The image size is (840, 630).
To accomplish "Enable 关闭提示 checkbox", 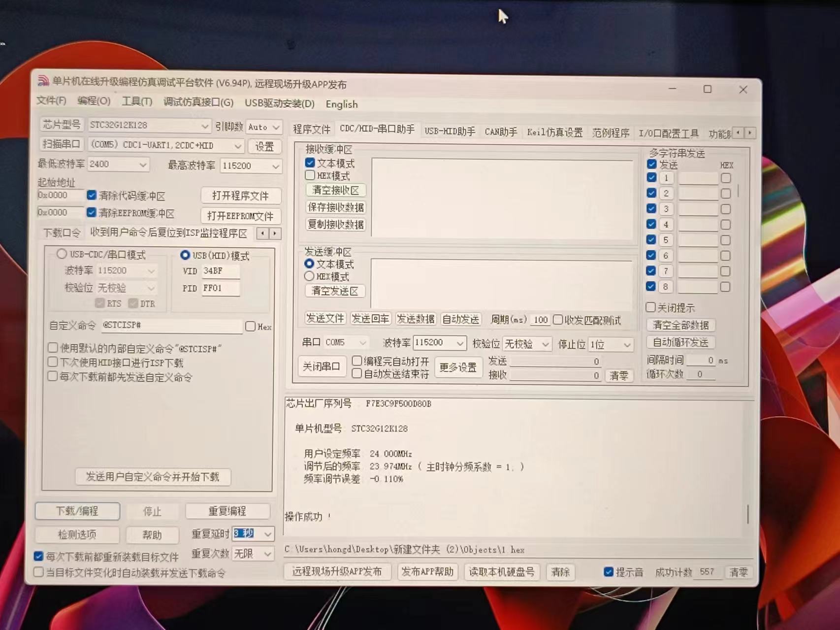I will point(651,307).
